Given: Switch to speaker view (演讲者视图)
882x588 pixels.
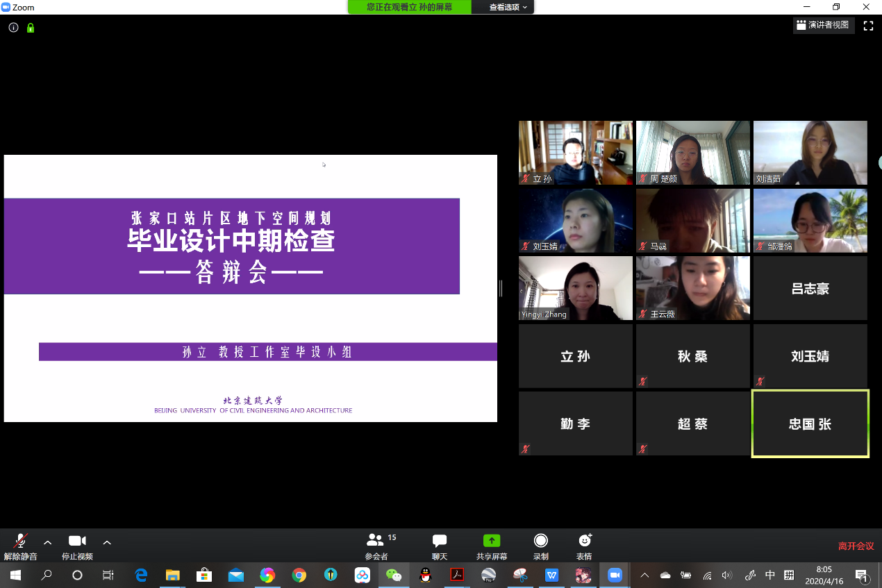Looking at the screenshot, I should coord(824,26).
